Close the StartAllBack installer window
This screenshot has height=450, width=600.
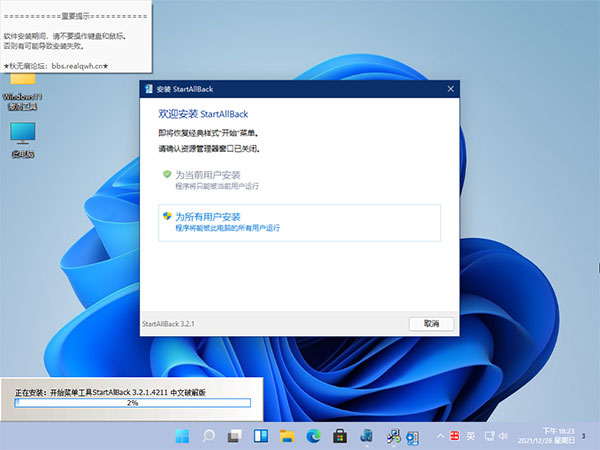coord(450,89)
